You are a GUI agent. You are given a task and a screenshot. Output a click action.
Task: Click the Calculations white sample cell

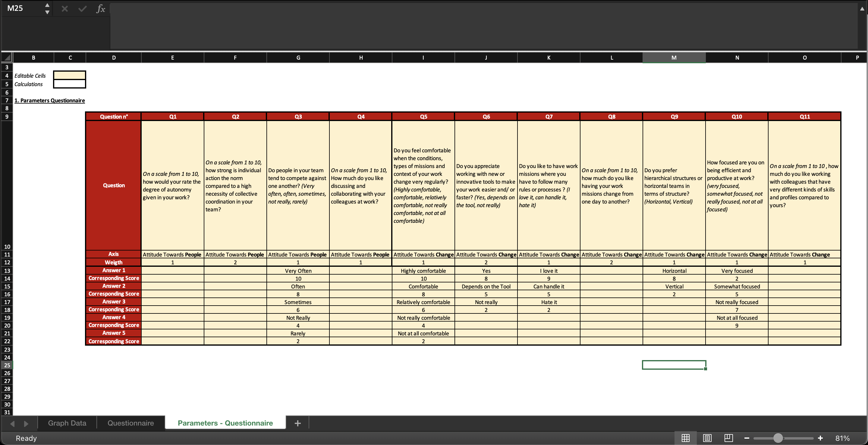[70, 84]
